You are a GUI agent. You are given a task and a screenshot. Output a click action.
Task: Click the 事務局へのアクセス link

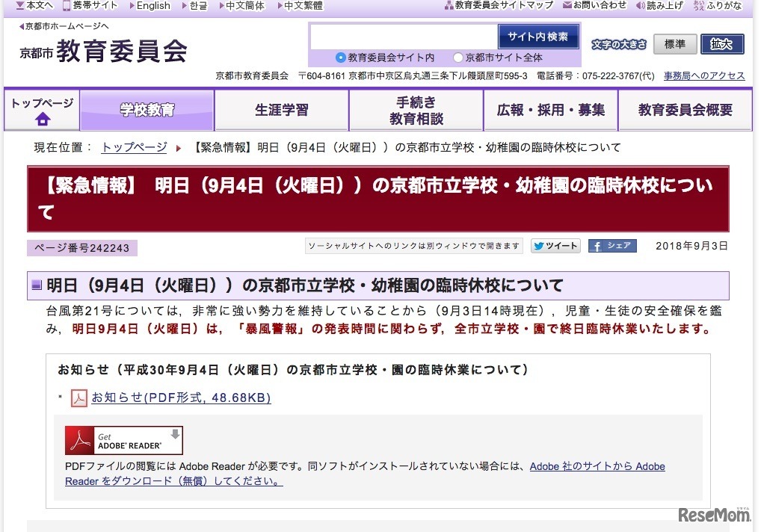[x=703, y=75]
